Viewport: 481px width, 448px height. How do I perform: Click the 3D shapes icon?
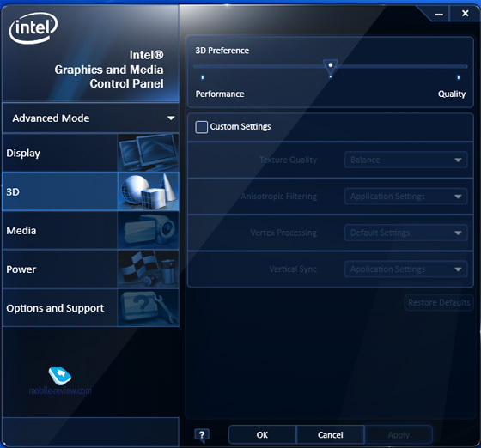pyautogui.click(x=148, y=191)
